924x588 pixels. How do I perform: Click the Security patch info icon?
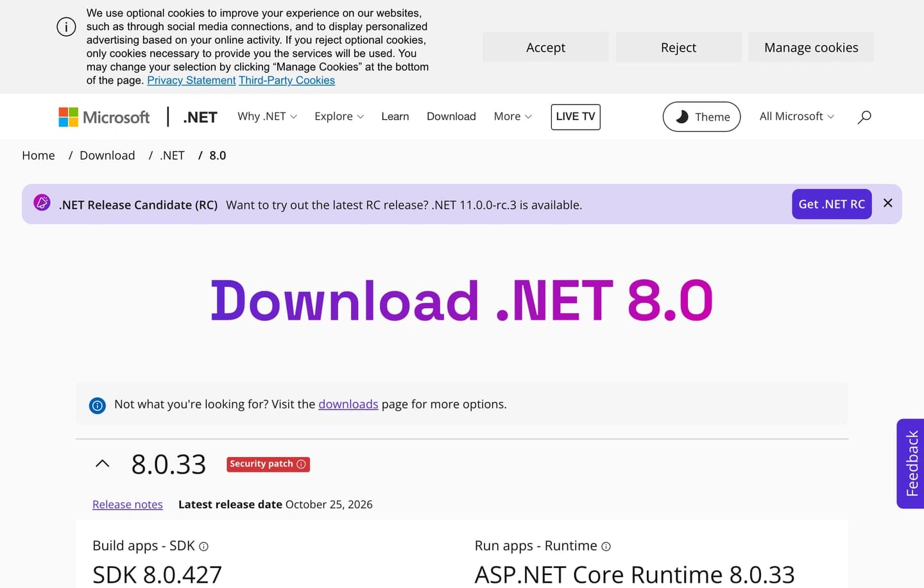click(x=301, y=464)
